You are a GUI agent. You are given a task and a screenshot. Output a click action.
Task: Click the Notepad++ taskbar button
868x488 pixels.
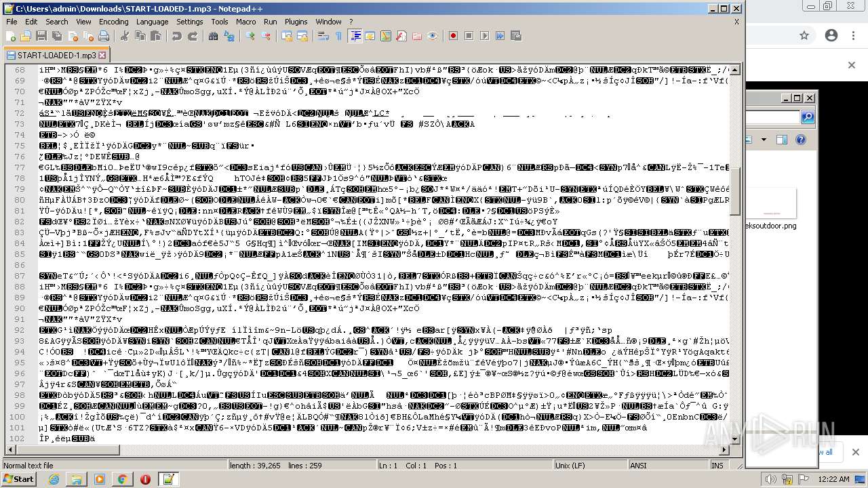[168, 479]
